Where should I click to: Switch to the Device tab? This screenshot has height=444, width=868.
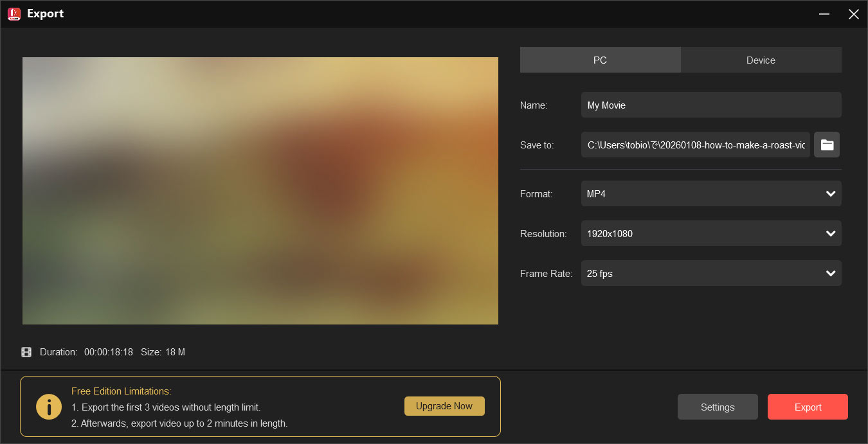pyautogui.click(x=761, y=60)
